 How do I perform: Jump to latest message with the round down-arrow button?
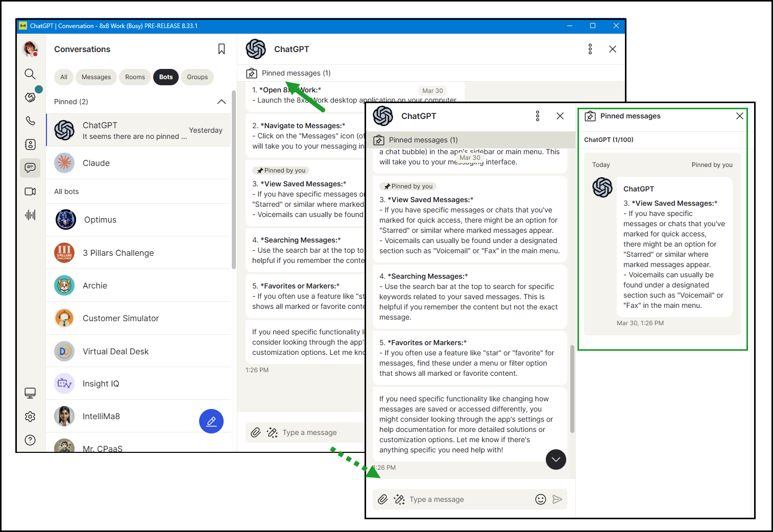pos(556,460)
